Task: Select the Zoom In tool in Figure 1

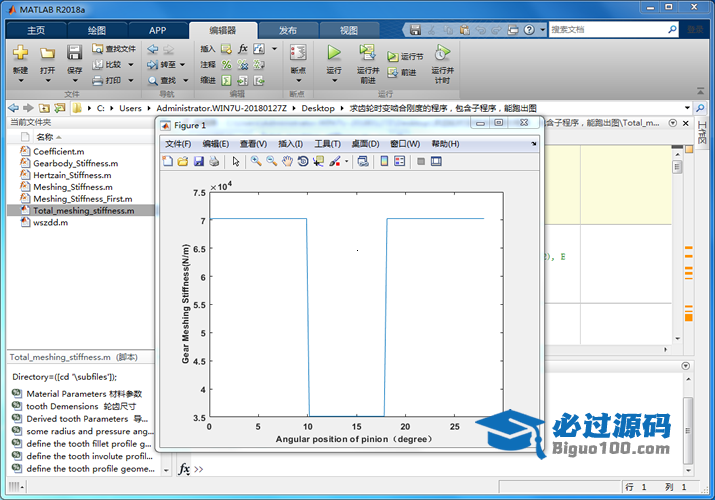Action: point(256,161)
